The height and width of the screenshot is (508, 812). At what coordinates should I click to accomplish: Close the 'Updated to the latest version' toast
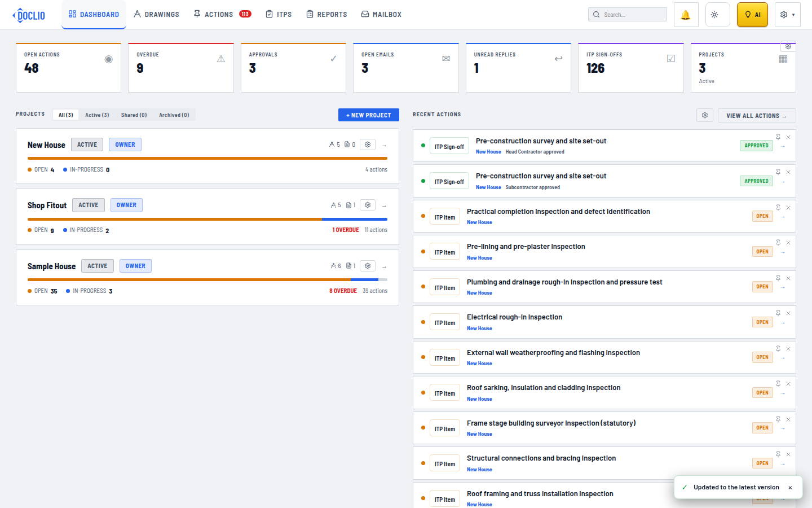click(x=790, y=488)
